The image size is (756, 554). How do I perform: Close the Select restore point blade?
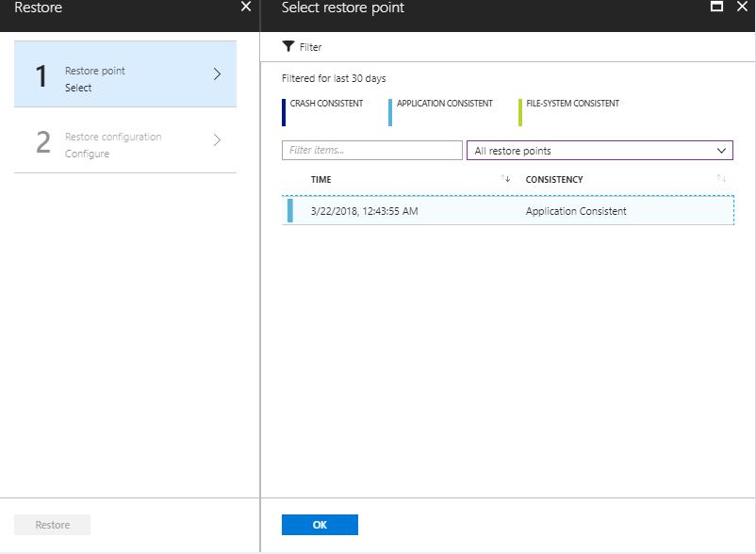pyautogui.click(x=741, y=8)
